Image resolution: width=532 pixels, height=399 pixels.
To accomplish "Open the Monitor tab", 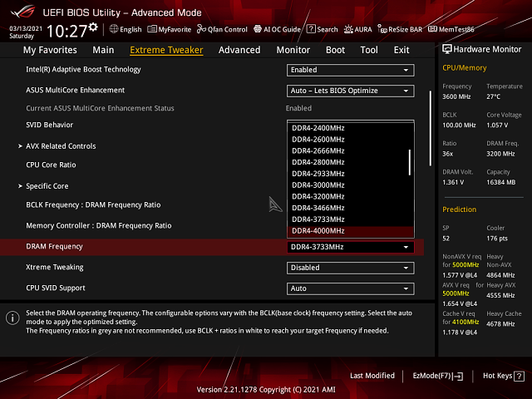I will click(293, 50).
